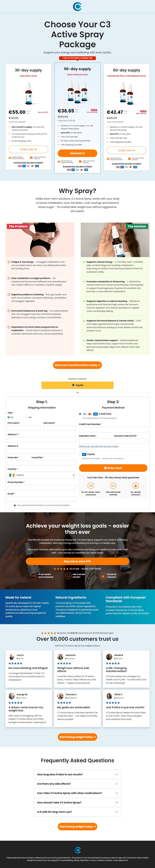Click the Credit Card Number field
Screen dimensions: 155x868
pos(113,430)
